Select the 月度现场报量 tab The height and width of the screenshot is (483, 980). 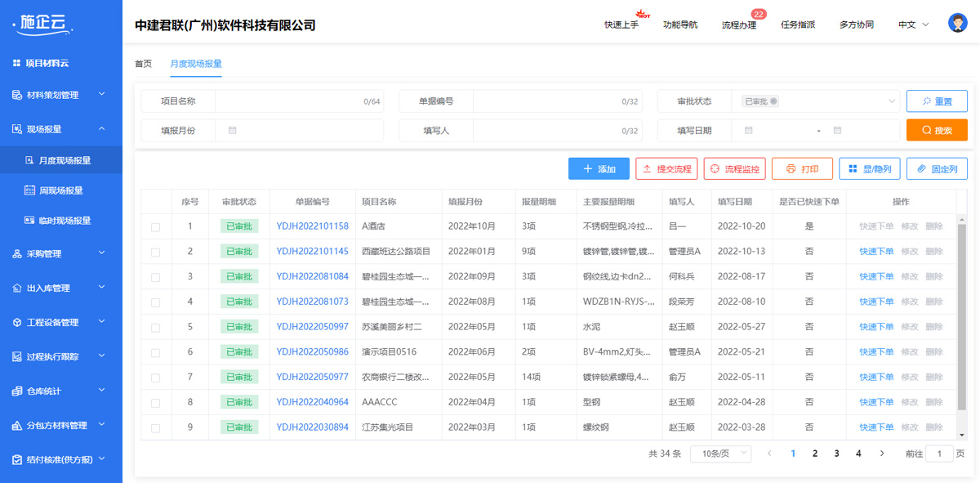coord(196,64)
